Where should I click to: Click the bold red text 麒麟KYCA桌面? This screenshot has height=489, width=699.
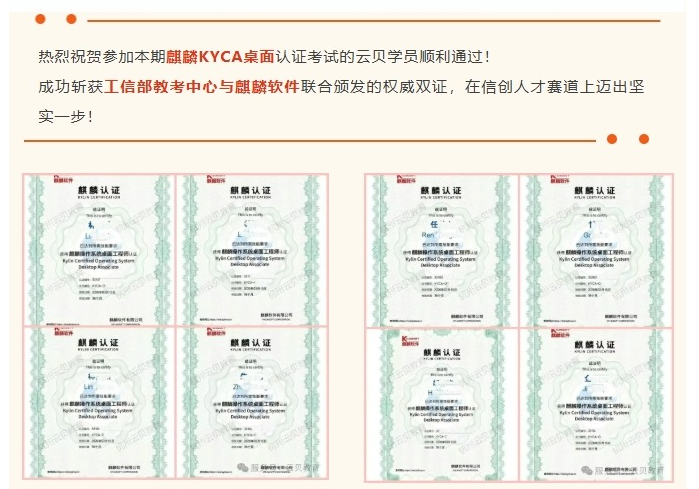coord(220,60)
